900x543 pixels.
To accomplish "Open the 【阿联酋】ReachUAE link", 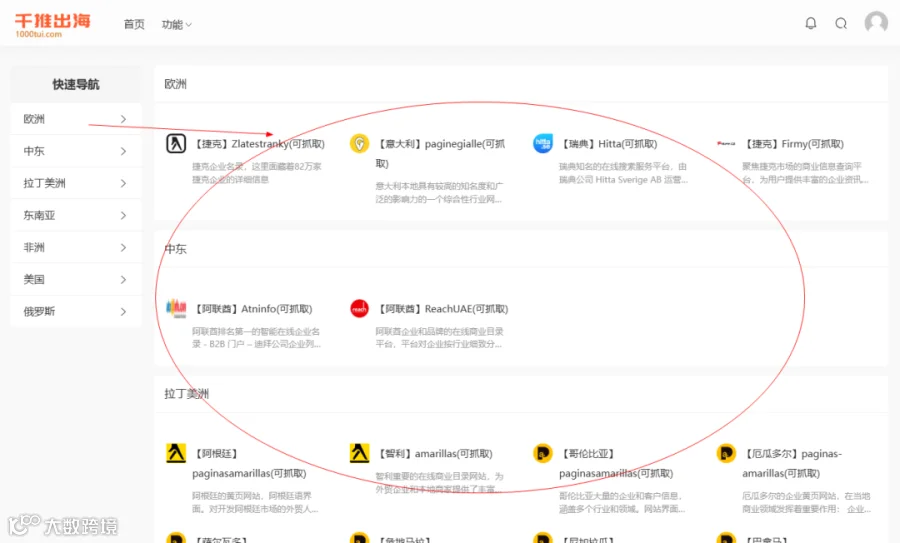I will (442, 309).
